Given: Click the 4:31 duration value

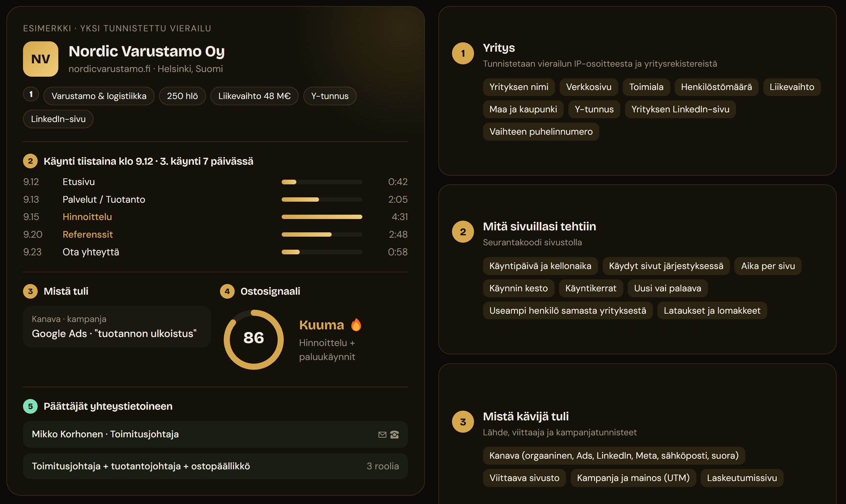Looking at the screenshot, I should (x=400, y=217).
